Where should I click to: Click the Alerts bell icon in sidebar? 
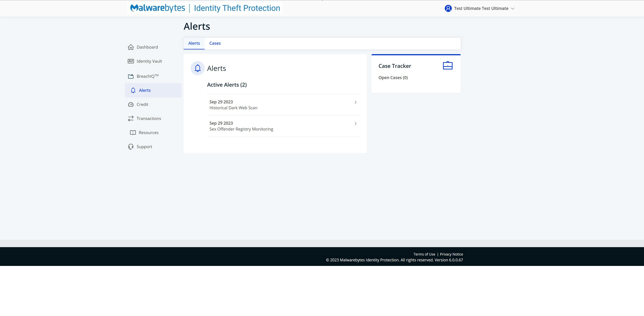click(x=133, y=91)
